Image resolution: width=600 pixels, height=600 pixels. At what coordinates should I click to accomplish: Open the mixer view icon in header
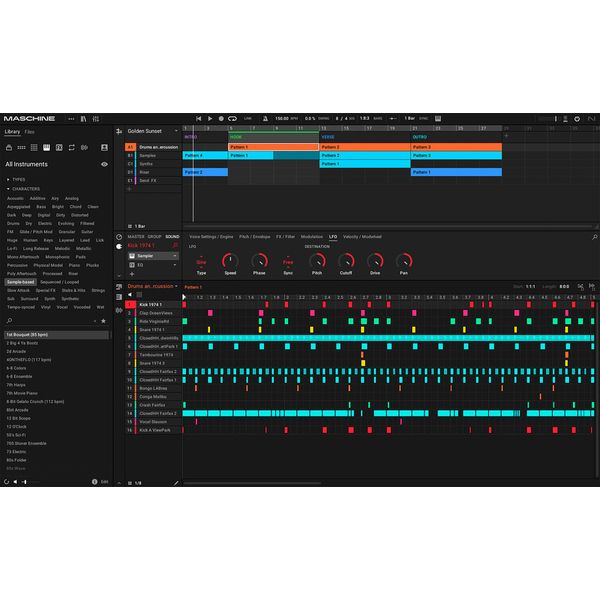96,119
